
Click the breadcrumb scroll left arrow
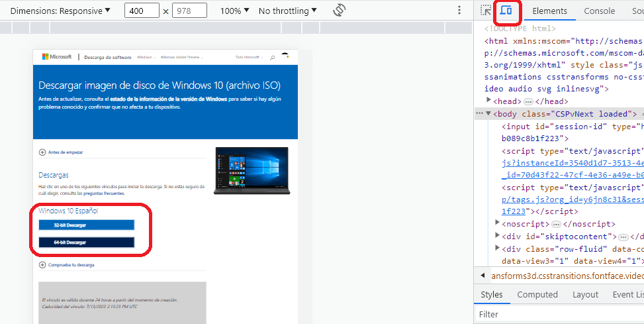tap(483, 276)
